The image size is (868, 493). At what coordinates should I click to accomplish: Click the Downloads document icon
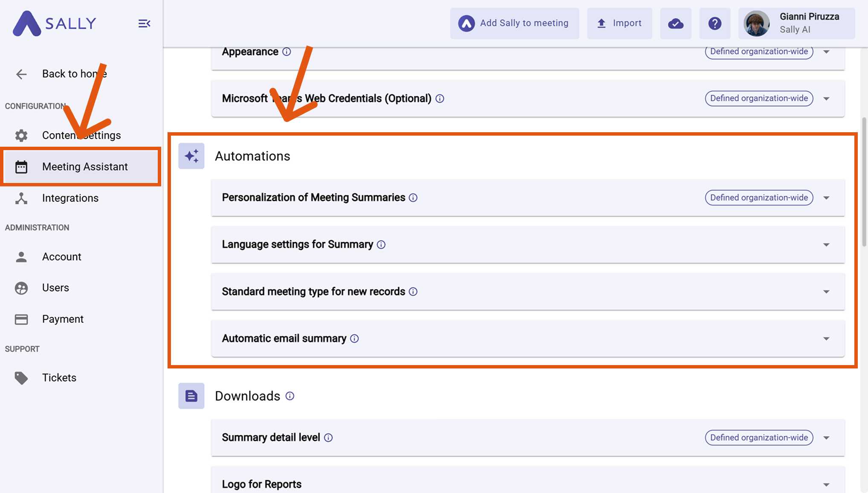pos(191,396)
